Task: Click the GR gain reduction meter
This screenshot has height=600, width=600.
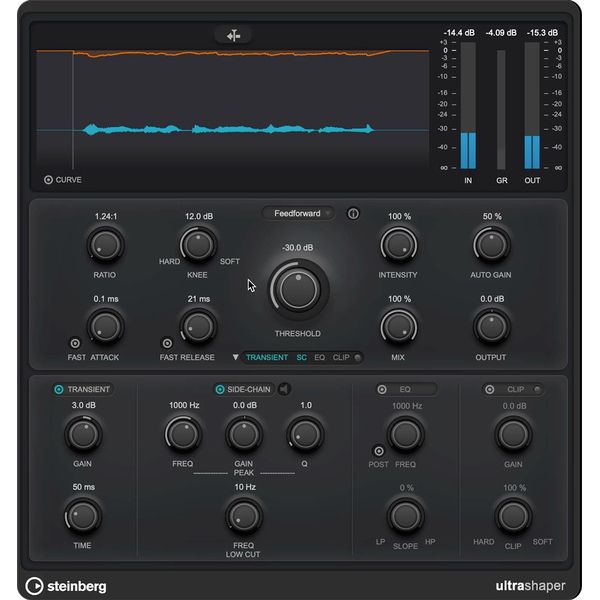Action: pos(501,109)
